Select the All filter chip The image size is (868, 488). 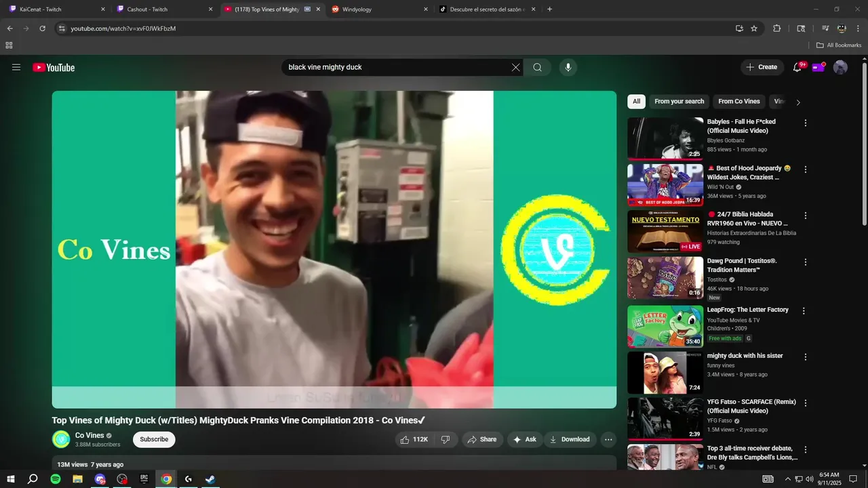pos(636,102)
